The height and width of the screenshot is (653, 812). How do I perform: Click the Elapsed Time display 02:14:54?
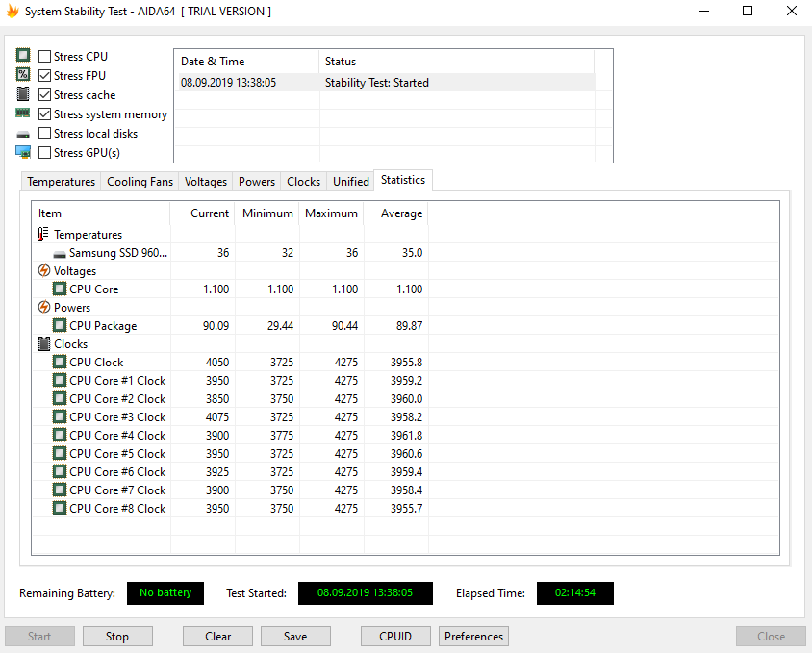pyautogui.click(x=574, y=593)
